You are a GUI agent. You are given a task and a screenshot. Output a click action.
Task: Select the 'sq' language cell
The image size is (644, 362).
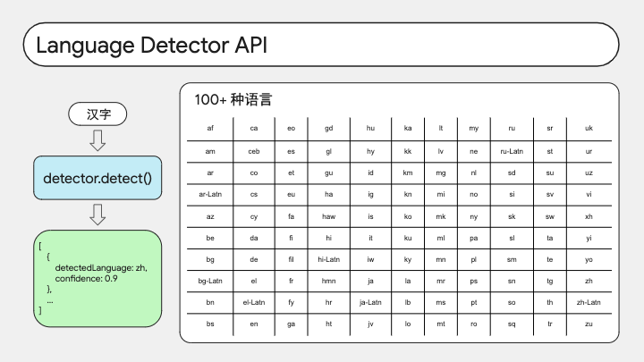tap(512, 324)
